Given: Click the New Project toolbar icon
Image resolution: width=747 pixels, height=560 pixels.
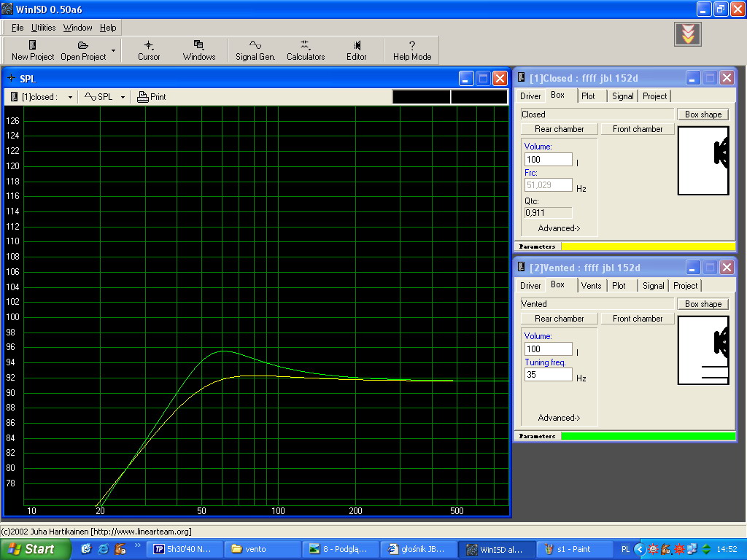Looking at the screenshot, I should tap(33, 45).
